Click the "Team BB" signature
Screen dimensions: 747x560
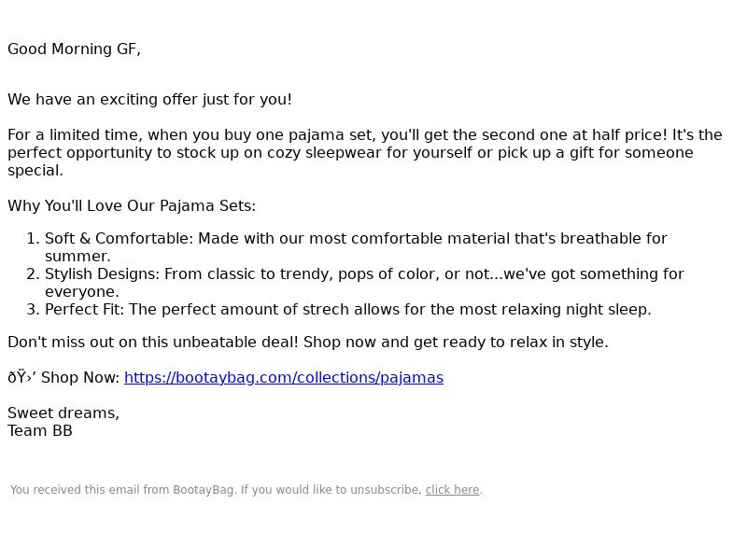pyautogui.click(x=40, y=430)
